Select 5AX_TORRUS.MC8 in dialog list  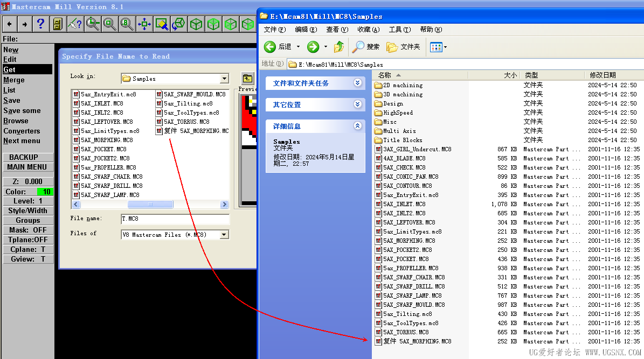(x=183, y=122)
